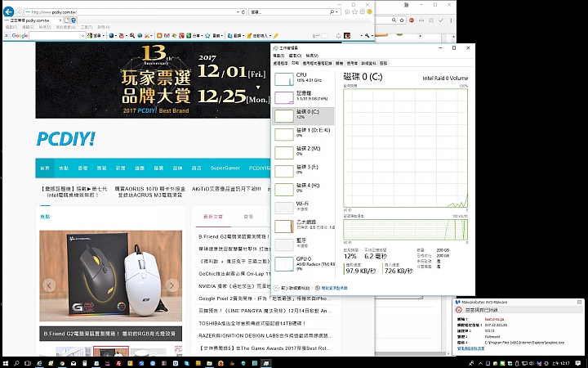Click the taskbar clock showing 12:17
The image size is (588, 368).
(561, 363)
